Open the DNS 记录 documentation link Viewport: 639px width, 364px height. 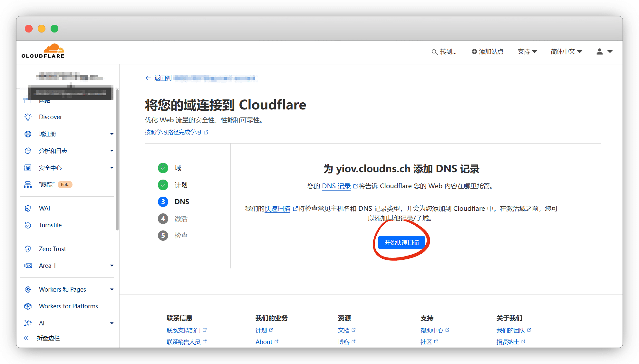(x=336, y=186)
